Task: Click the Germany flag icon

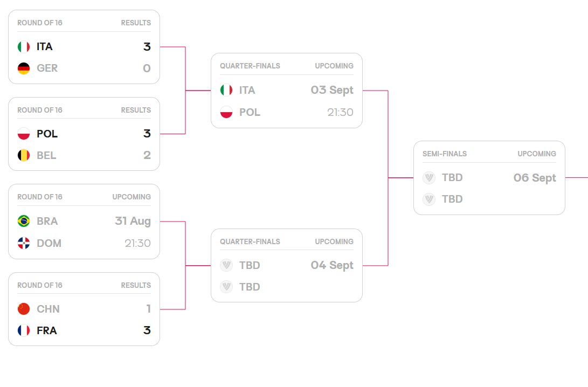Action: pyautogui.click(x=24, y=68)
